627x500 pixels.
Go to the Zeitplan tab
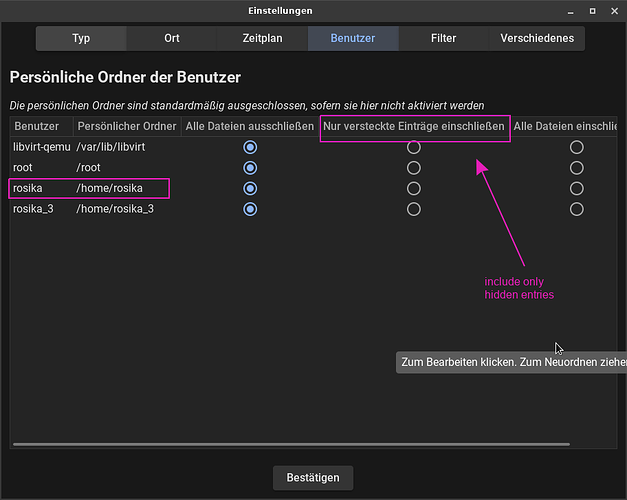tap(261, 39)
